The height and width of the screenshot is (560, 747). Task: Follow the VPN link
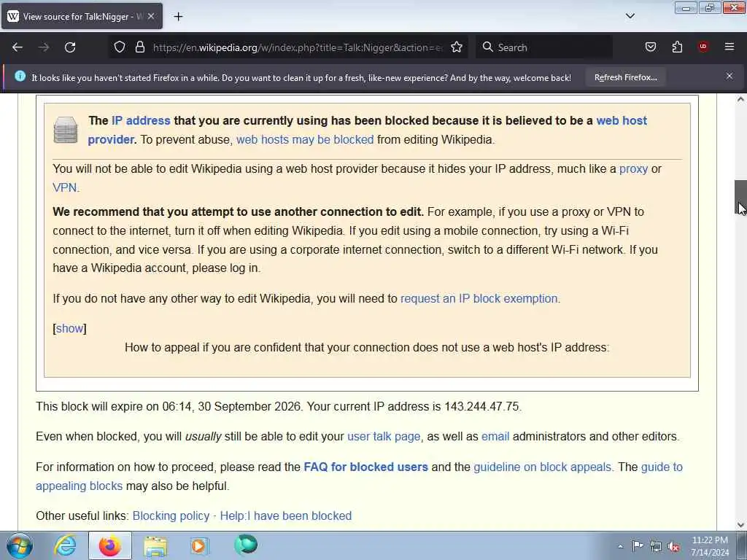(64, 187)
